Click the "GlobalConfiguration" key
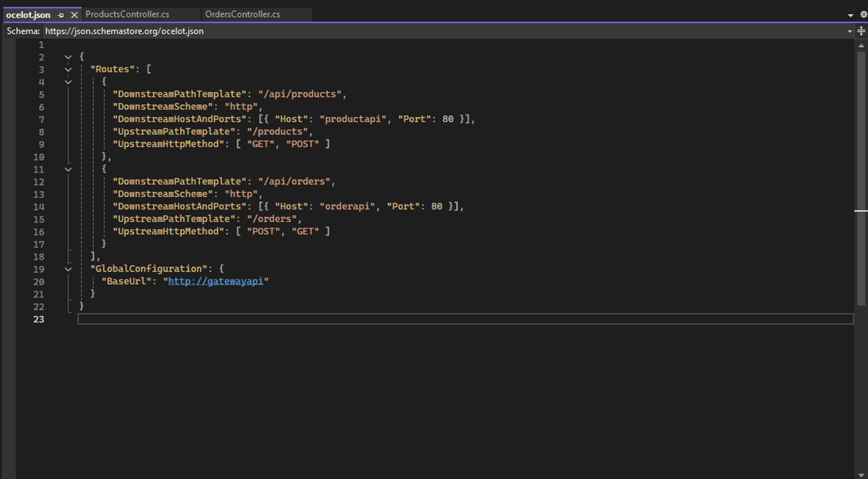 tap(149, 269)
